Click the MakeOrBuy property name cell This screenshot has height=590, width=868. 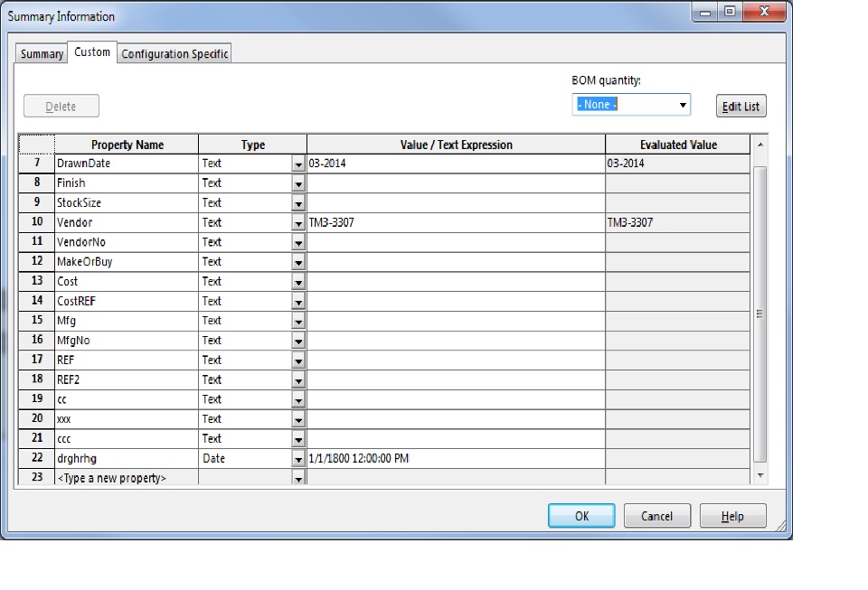point(127,261)
